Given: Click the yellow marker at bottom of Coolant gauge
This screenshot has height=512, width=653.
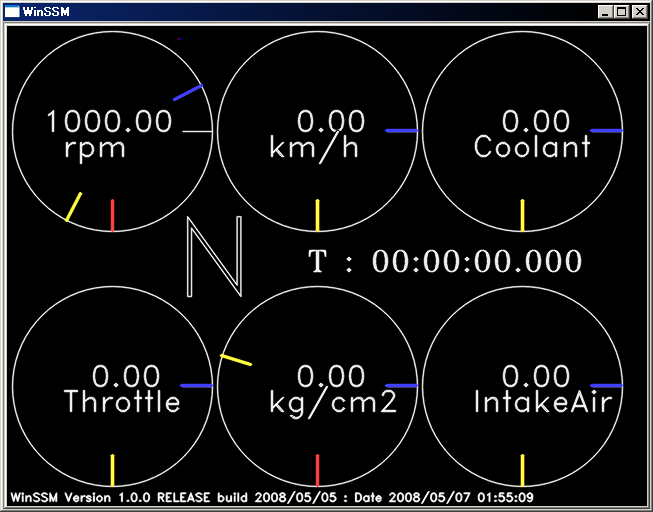Looking at the screenshot, I should [522, 215].
